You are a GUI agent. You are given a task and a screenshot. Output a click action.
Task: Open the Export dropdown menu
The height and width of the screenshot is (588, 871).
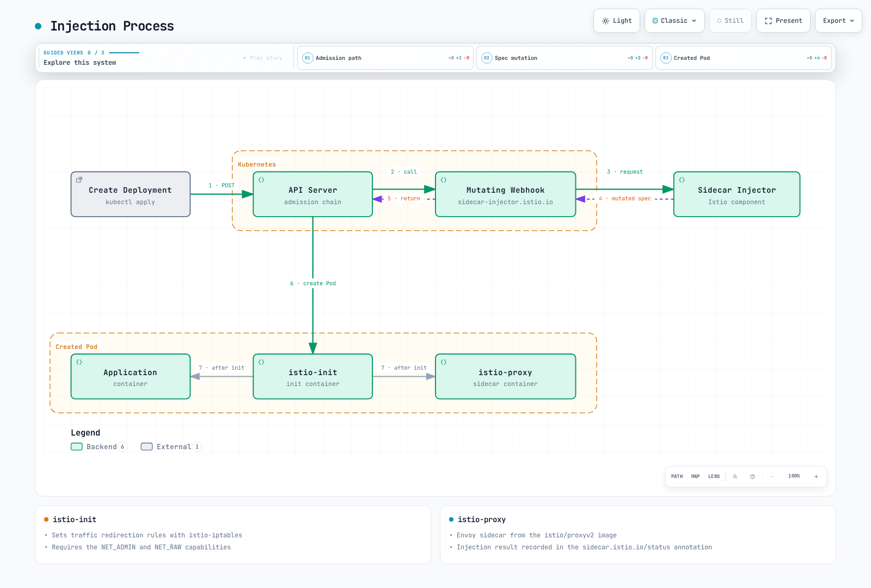click(x=838, y=21)
